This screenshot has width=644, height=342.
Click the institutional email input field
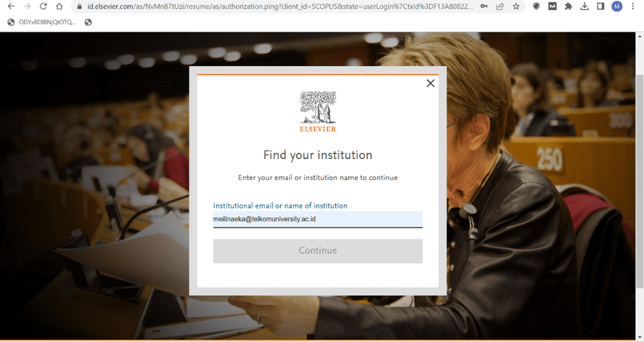click(x=317, y=219)
